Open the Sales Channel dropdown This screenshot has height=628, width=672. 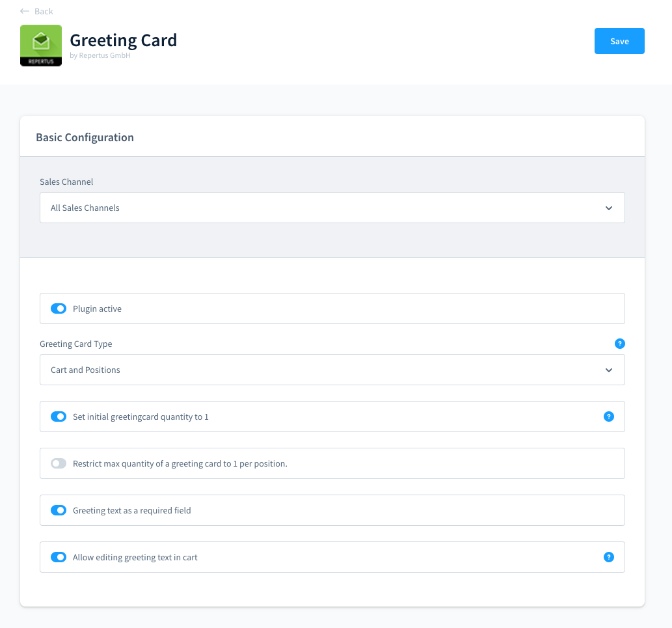(332, 208)
